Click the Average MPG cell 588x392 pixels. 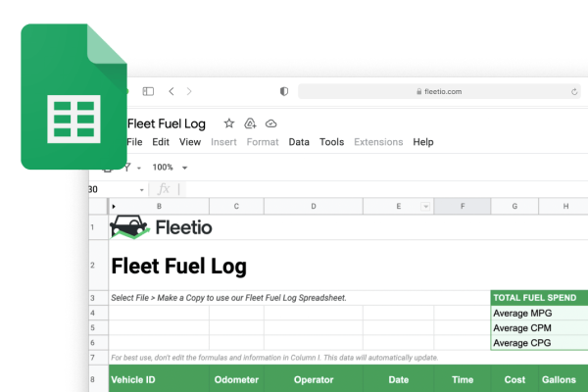pos(539,314)
